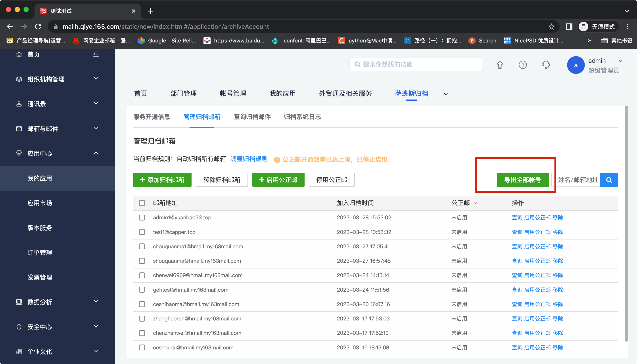Switch to the 查询归档邮件 tab
Screen dimensions: 637x364
point(252,117)
